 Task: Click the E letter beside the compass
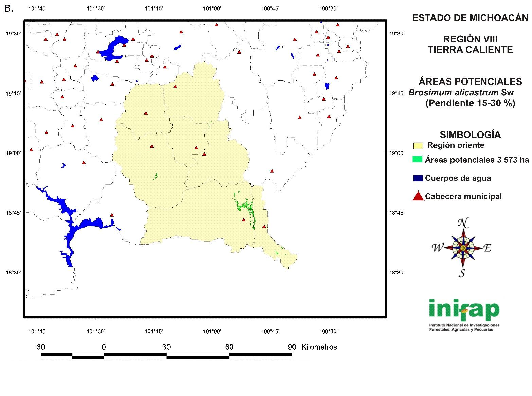[x=487, y=248]
